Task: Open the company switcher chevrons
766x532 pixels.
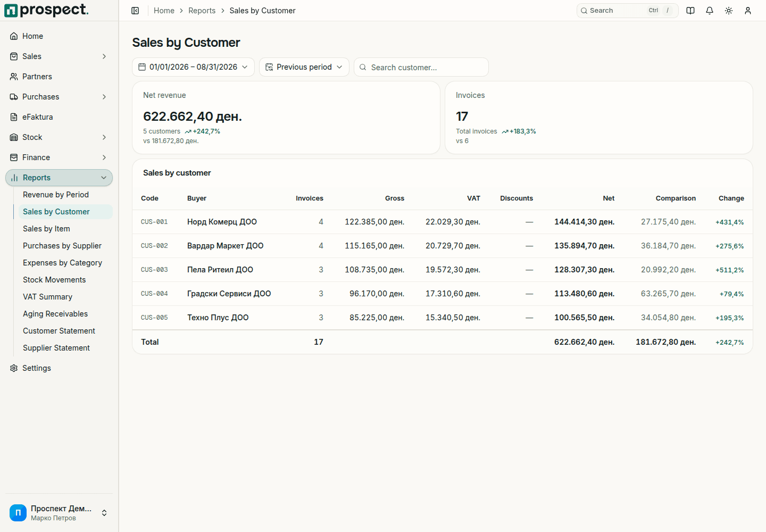Action: [x=104, y=513]
